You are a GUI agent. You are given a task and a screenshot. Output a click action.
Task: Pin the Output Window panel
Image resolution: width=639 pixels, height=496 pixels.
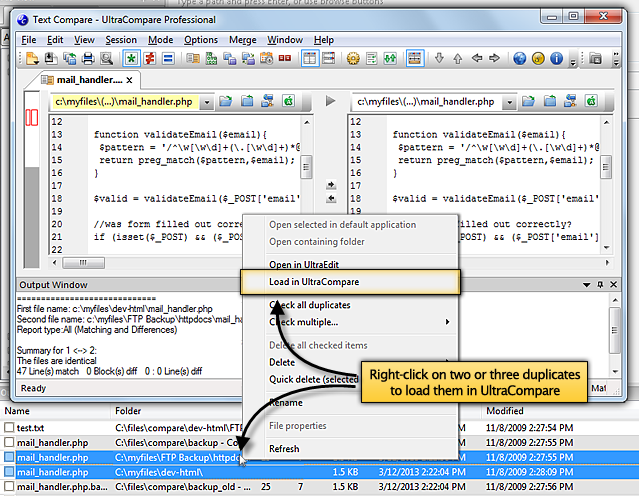point(600,284)
